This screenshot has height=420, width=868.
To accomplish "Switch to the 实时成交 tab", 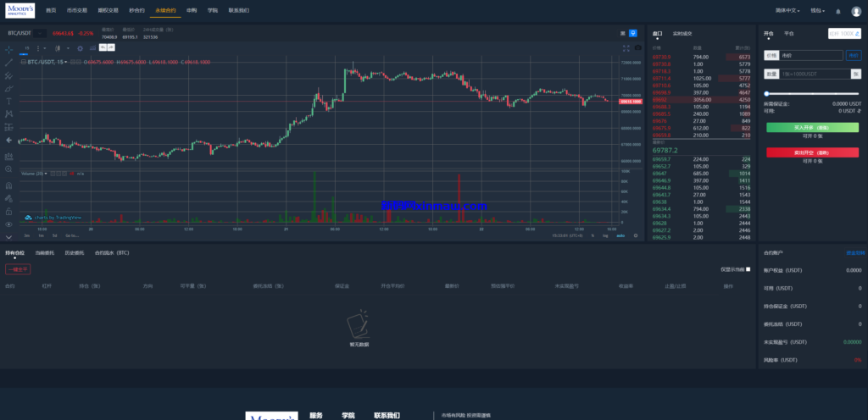I will pos(682,33).
